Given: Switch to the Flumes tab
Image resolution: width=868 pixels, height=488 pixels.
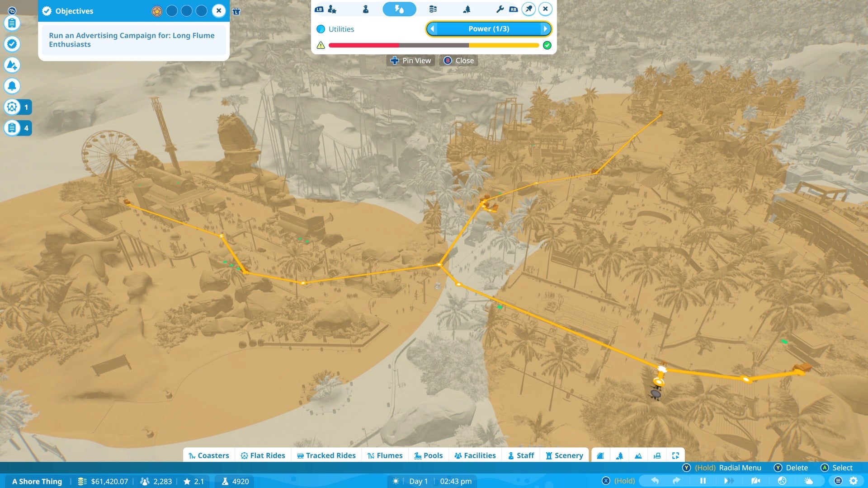Looking at the screenshot, I should (385, 455).
